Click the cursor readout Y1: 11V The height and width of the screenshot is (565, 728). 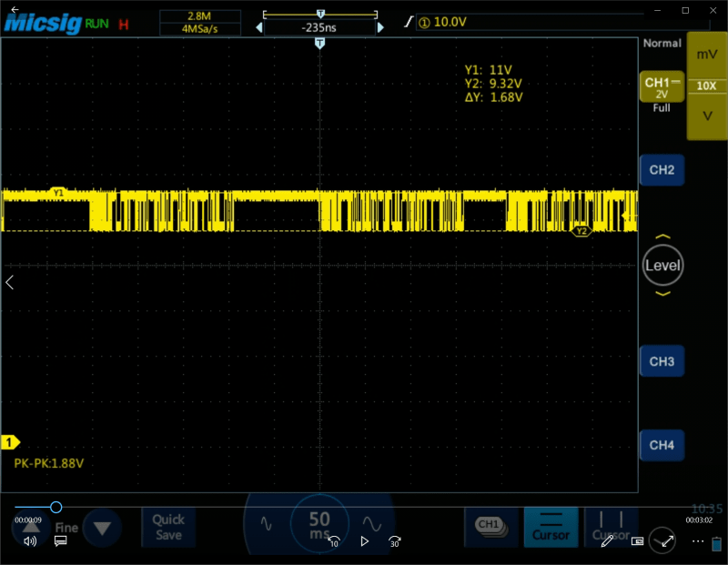(489, 70)
